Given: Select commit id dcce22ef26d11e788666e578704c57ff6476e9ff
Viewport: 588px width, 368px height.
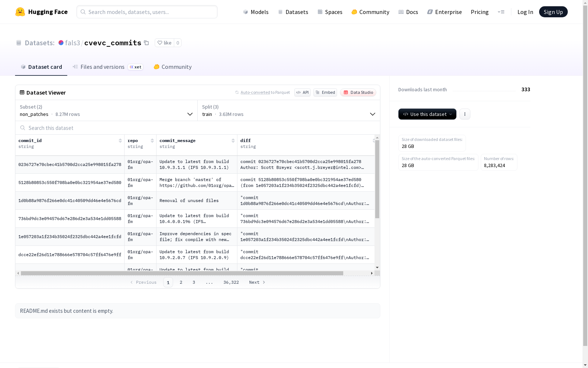Looking at the screenshot, I should [70, 255].
